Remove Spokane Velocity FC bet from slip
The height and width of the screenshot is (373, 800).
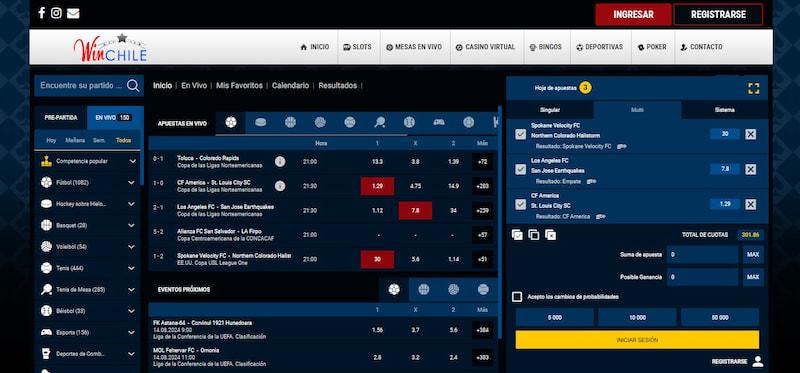pos(751,134)
